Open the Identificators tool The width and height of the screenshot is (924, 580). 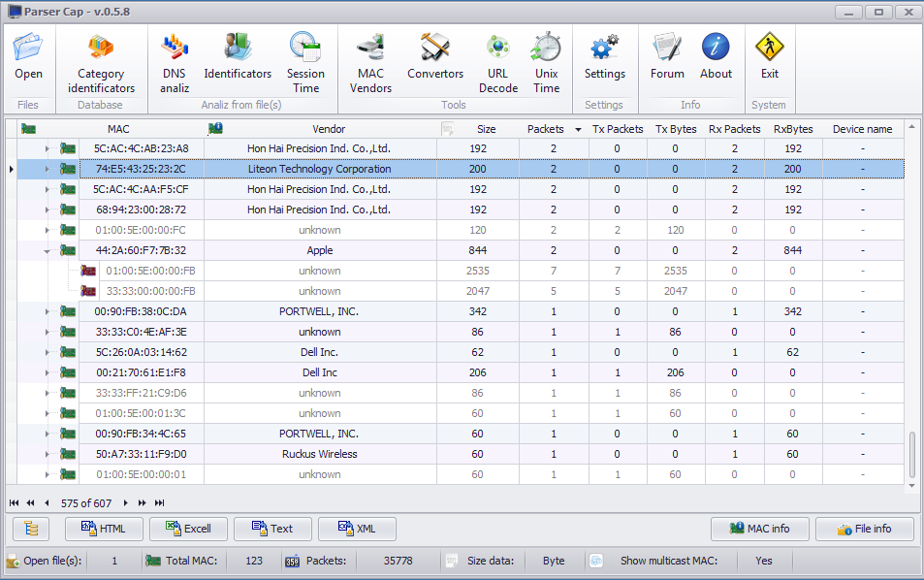[237, 58]
